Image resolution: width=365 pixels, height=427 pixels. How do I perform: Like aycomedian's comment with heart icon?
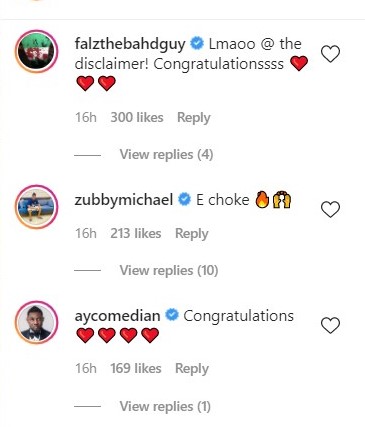point(330,325)
